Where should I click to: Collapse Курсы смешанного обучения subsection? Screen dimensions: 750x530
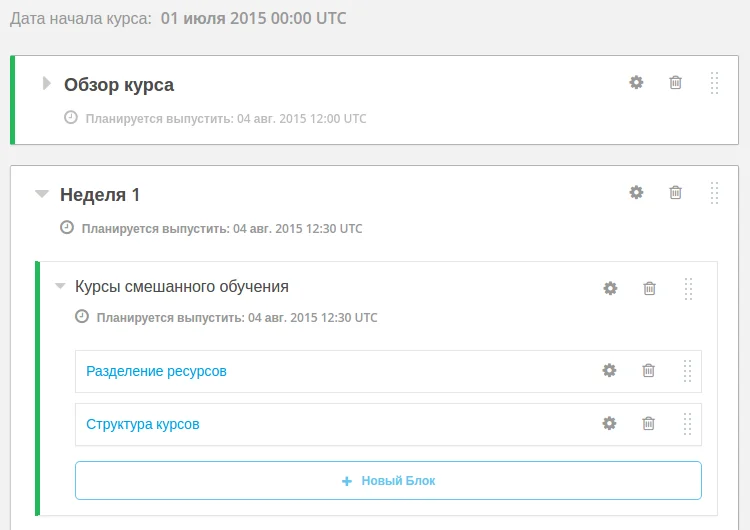coord(60,287)
